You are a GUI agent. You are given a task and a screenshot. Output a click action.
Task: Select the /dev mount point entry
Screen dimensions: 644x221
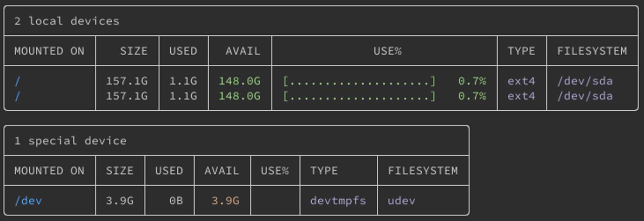click(28, 201)
